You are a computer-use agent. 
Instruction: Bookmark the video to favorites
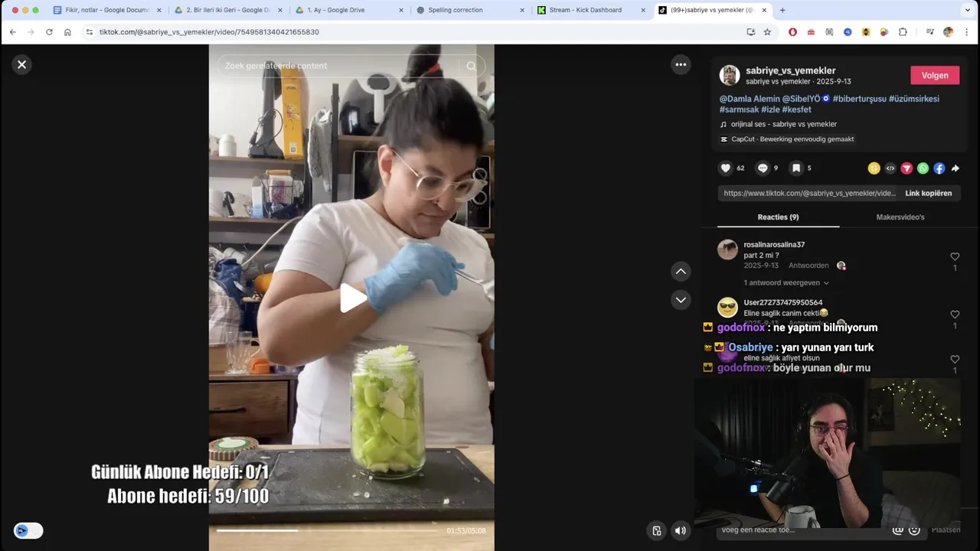796,168
